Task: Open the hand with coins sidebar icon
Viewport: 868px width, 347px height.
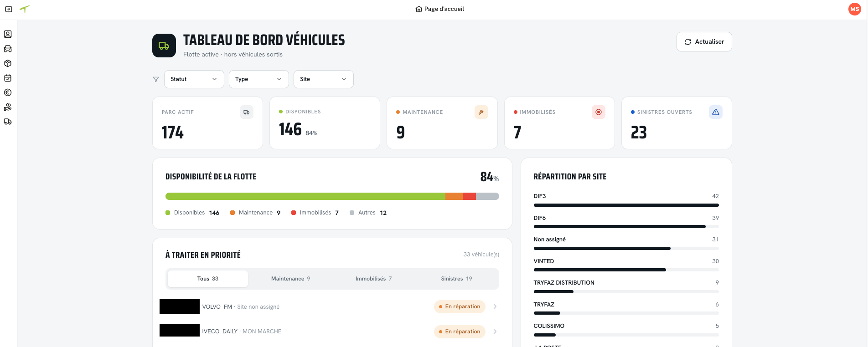Action: click(x=8, y=107)
